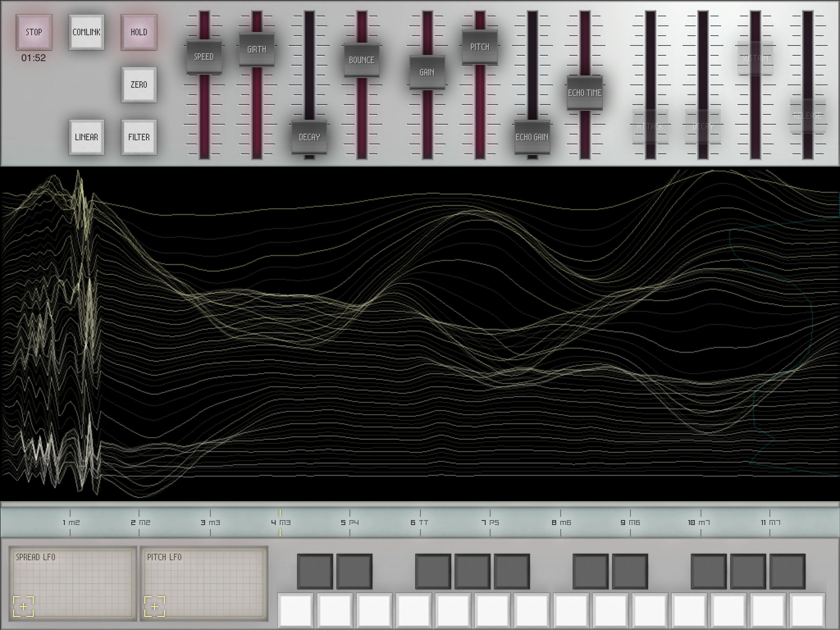The height and width of the screenshot is (630, 840).
Task: Select the 7 P5 interval marker
Action: click(490, 523)
